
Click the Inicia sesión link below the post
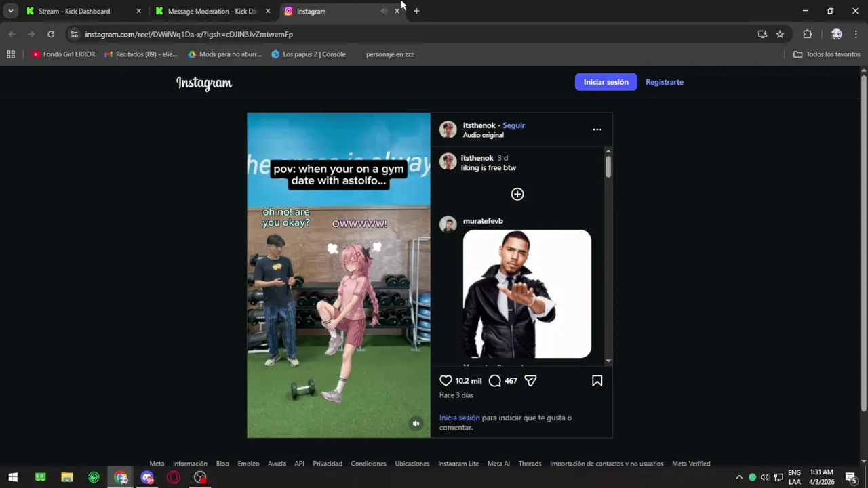(x=459, y=418)
